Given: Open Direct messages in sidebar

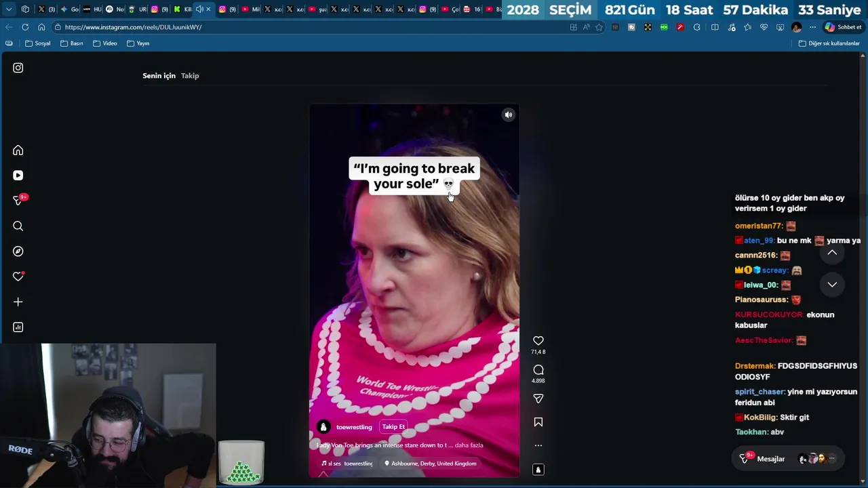Looking at the screenshot, I should 18,201.
